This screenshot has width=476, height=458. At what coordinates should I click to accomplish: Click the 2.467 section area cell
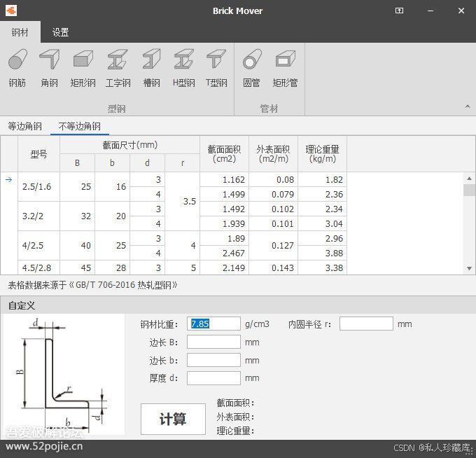tap(224, 253)
